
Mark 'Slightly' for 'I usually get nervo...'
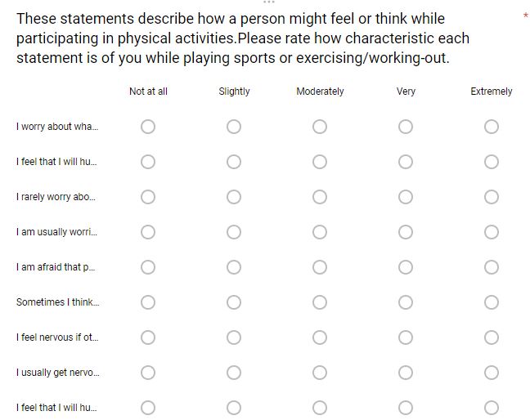tap(234, 373)
